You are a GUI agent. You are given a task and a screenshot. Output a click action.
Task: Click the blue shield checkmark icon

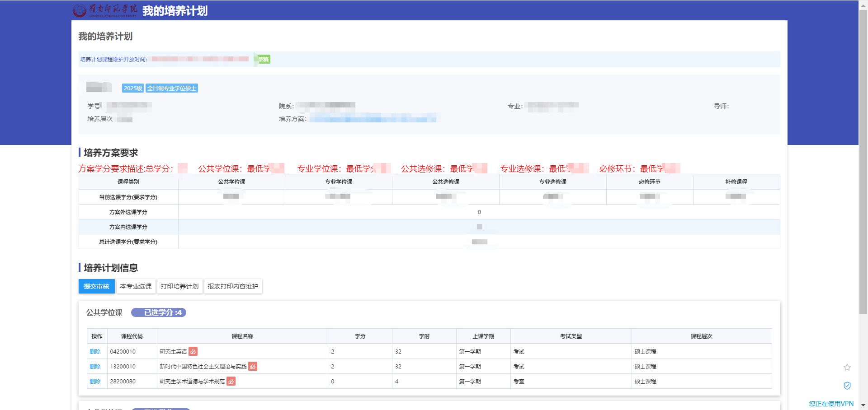click(847, 386)
